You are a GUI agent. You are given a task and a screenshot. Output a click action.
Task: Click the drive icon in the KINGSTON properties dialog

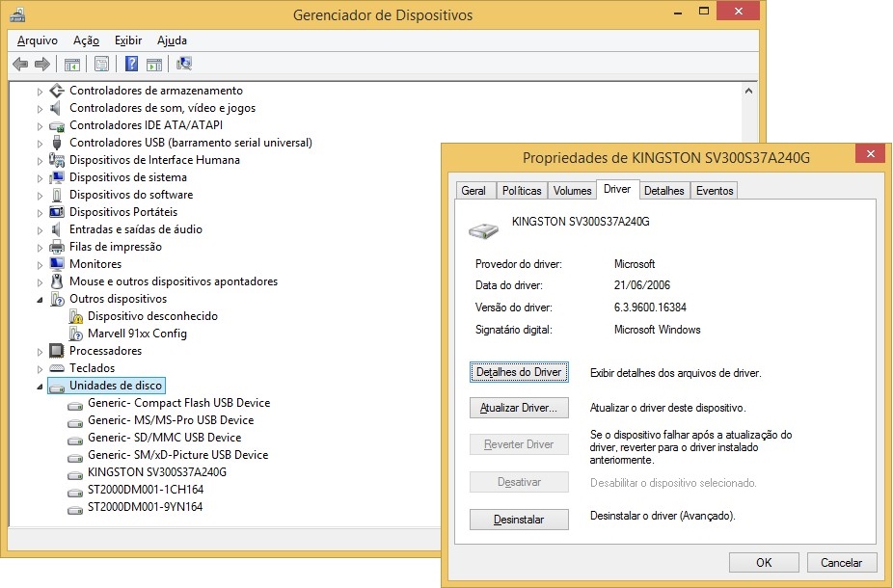[483, 230]
